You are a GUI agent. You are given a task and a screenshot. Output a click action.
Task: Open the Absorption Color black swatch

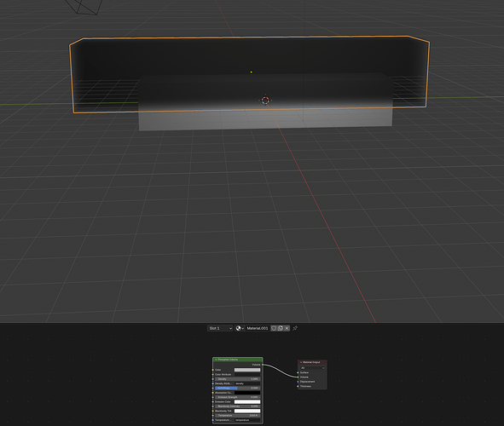(247, 393)
